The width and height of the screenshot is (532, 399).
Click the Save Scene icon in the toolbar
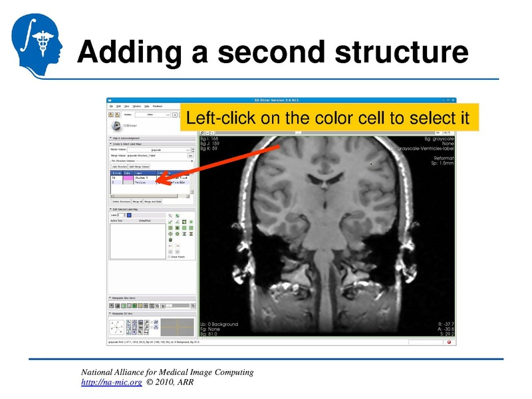tap(116, 114)
